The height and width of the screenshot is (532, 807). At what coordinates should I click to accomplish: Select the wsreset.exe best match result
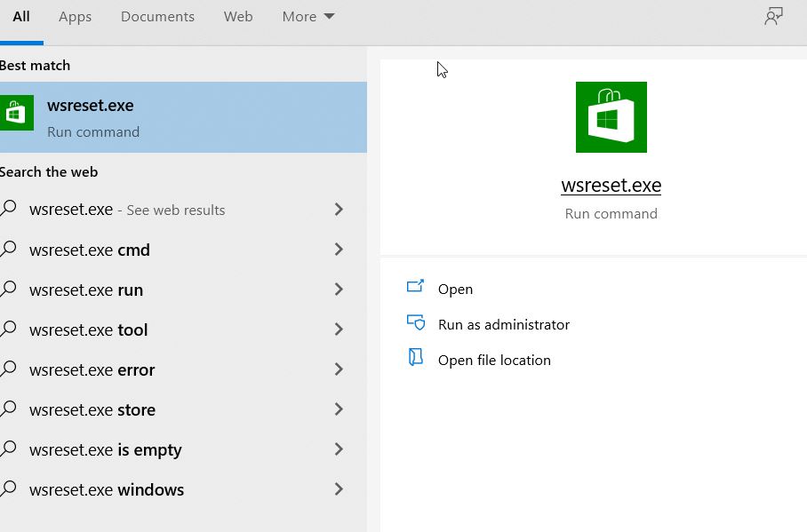pos(183,117)
